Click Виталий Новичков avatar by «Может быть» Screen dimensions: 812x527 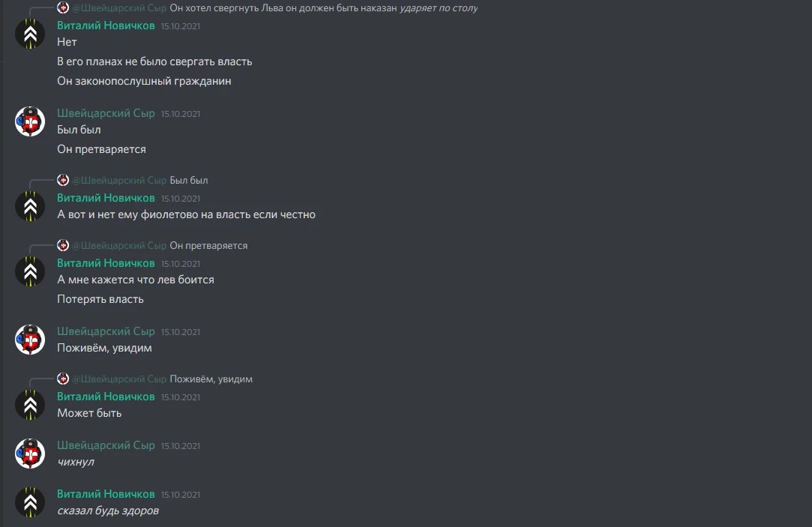(30, 405)
